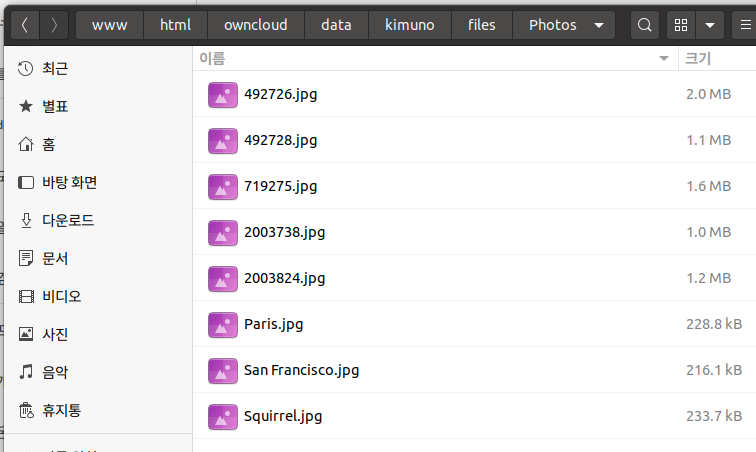Navigate to kimuno path segment

410,25
